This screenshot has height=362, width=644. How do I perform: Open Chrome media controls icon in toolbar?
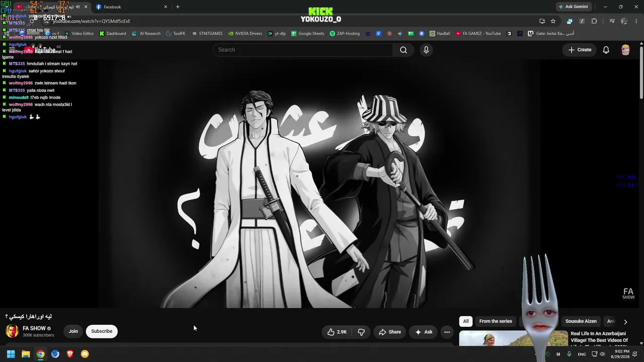(x=612, y=21)
